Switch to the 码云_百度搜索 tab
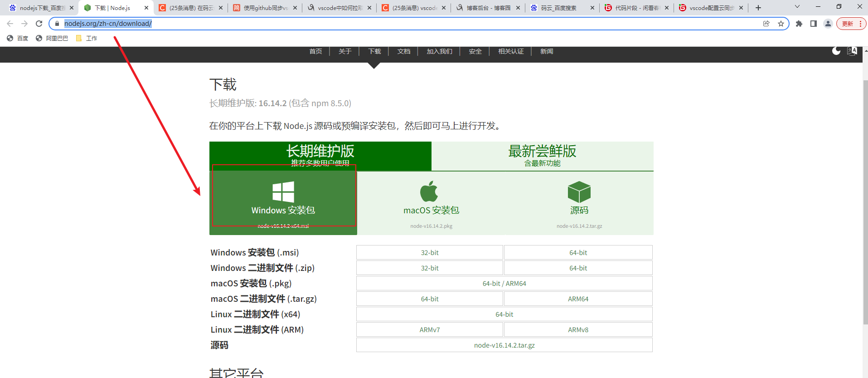868x378 pixels. [563, 8]
